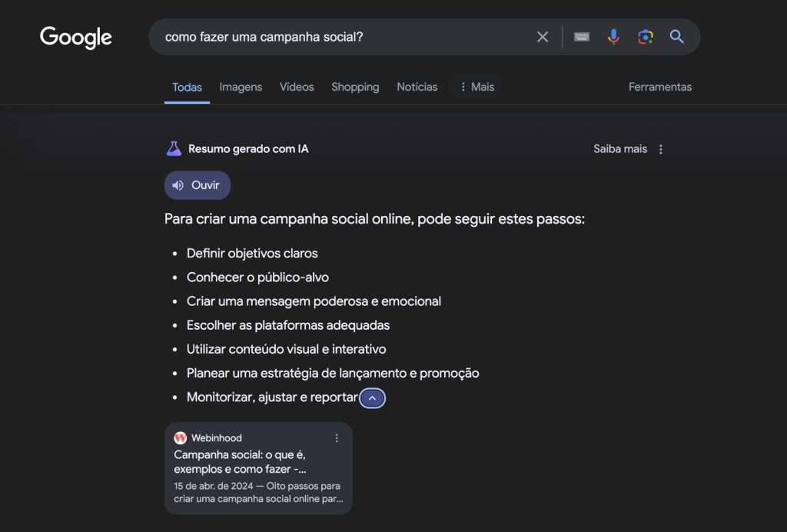Switch to the Shopping tab

pos(355,87)
